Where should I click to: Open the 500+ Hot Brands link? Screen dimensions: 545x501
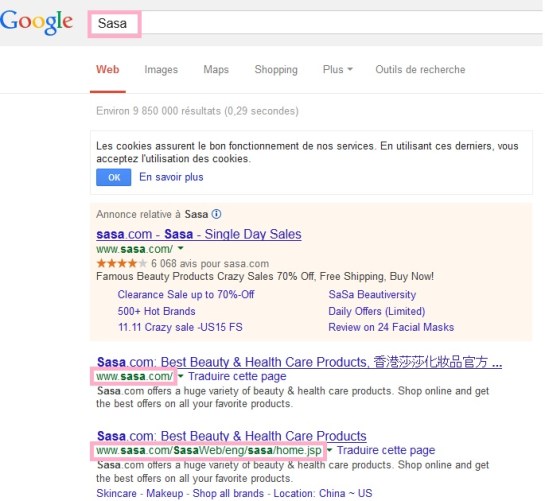(156, 311)
